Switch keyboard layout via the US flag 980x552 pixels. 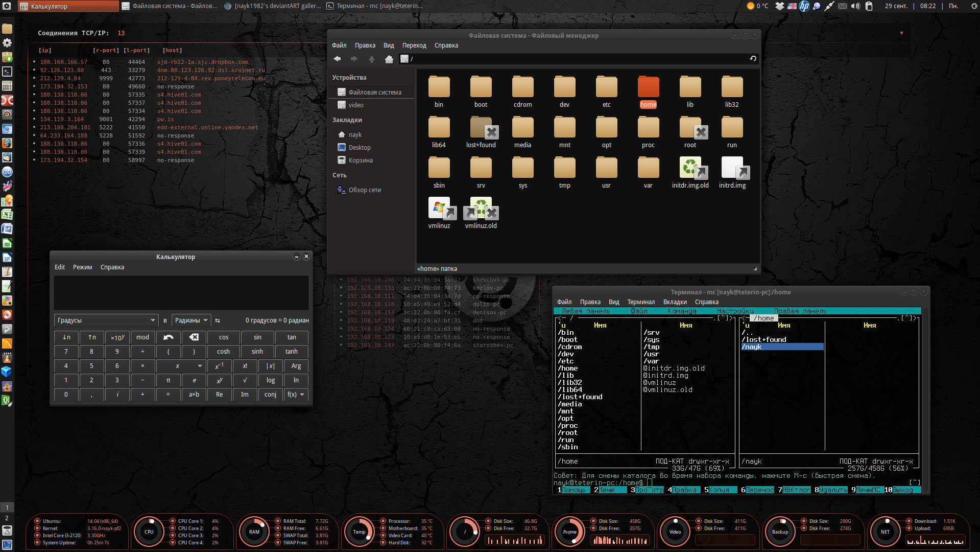click(792, 6)
